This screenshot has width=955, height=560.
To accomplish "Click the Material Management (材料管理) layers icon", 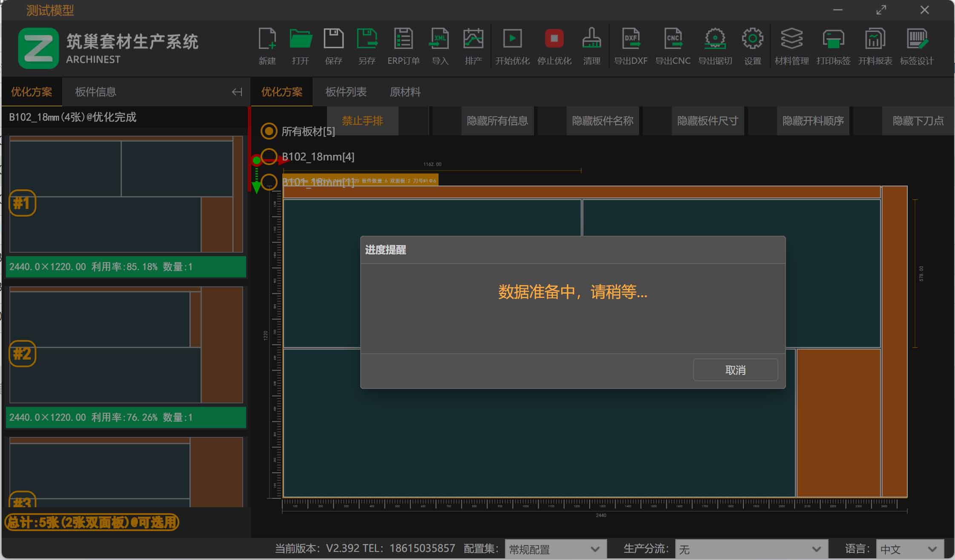I will tap(792, 39).
